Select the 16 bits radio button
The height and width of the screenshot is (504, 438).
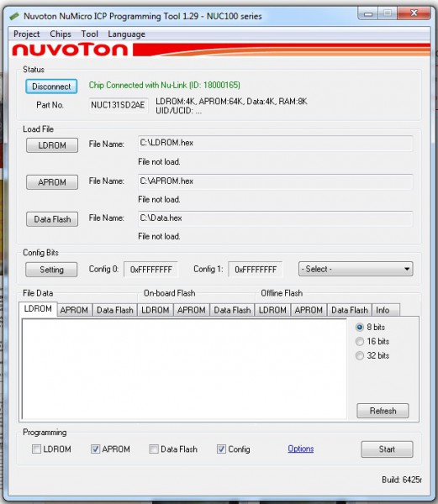[360, 341]
